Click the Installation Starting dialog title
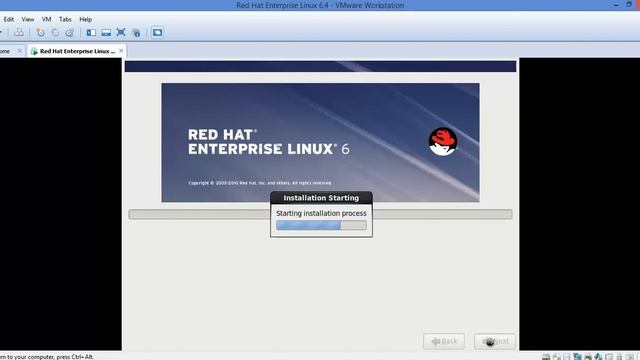The image size is (640, 360). click(321, 198)
